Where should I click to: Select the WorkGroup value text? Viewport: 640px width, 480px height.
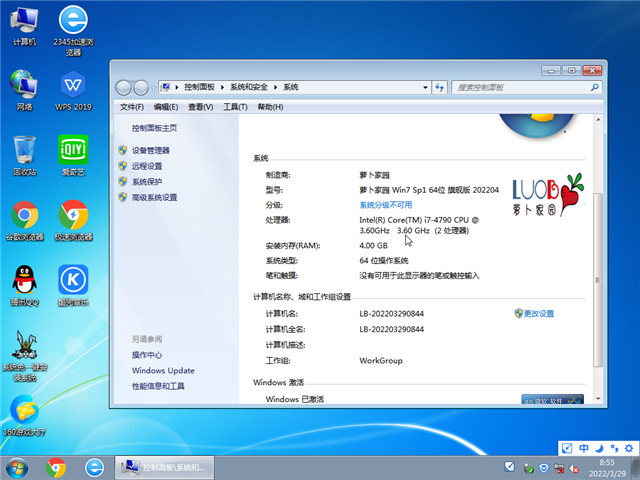pos(381,360)
